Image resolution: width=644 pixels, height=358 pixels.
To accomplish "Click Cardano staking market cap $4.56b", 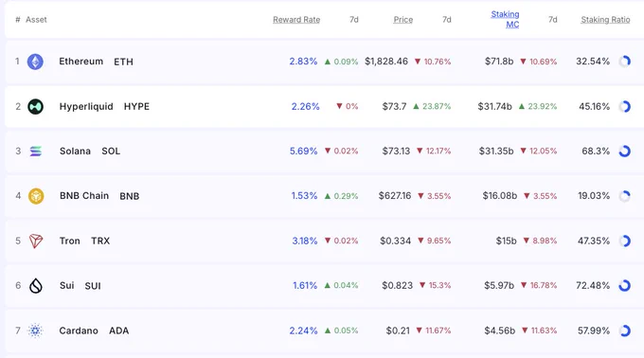I will (499, 331).
